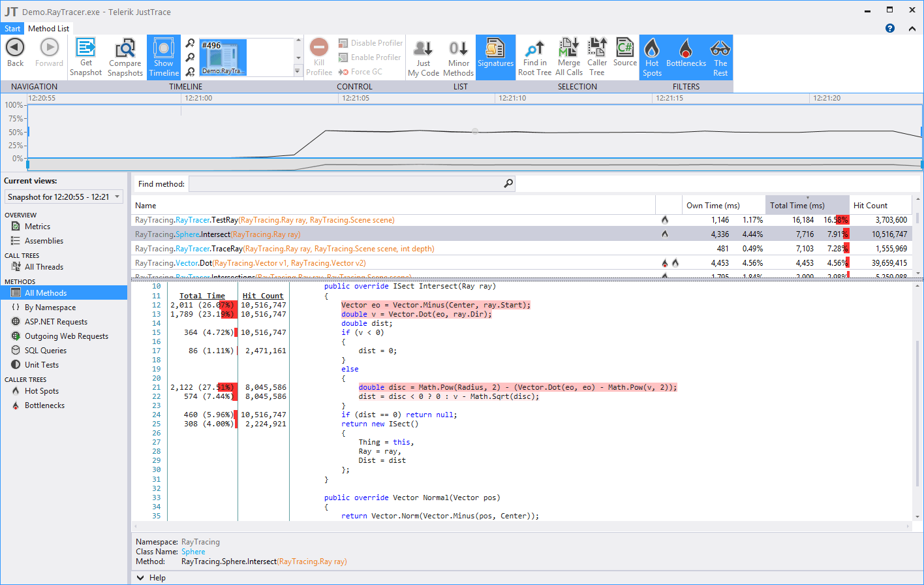Click Find in Root Tree

pyautogui.click(x=534, y=57)
